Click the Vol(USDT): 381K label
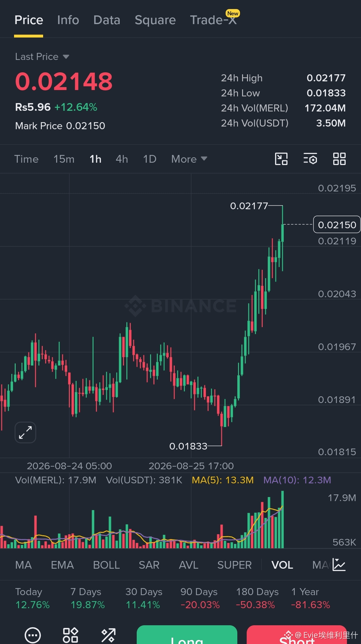The height and width of the screenshot is (644, 361). pos(144,480)
